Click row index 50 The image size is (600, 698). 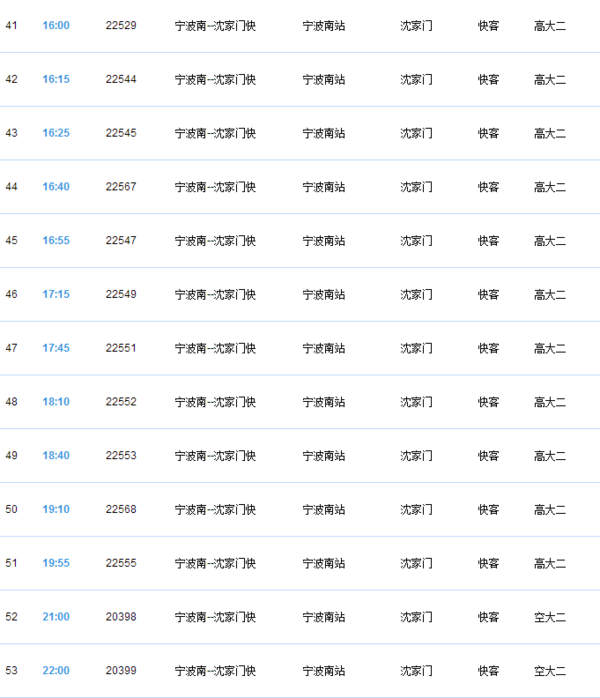pyautogui.click(x=12, y=509)
